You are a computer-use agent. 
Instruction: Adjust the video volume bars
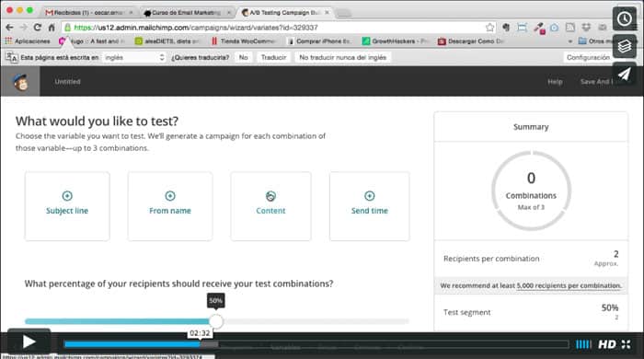[x=583, y=344]
